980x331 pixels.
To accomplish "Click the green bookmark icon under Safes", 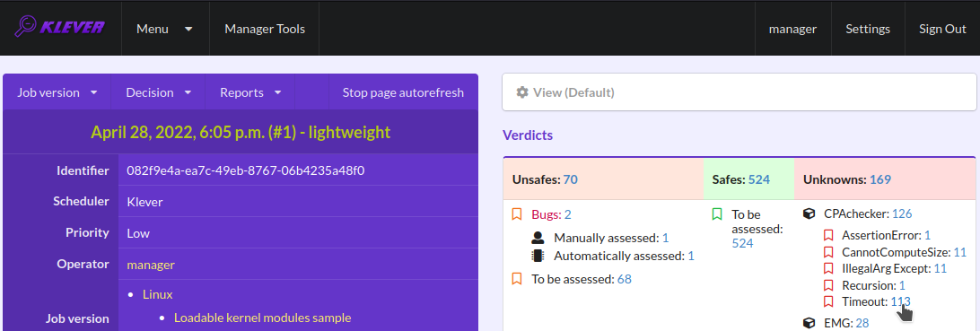I will (717, 214).
